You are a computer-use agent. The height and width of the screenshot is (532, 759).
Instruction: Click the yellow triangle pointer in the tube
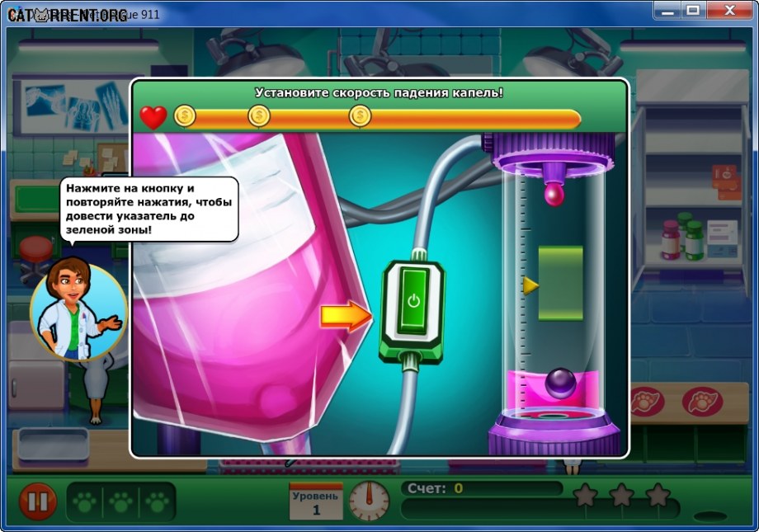click(x=530, y=285)
